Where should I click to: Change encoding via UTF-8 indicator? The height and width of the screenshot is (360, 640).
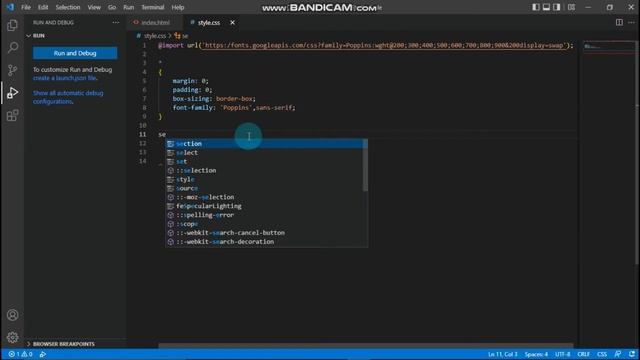point(562,354)
